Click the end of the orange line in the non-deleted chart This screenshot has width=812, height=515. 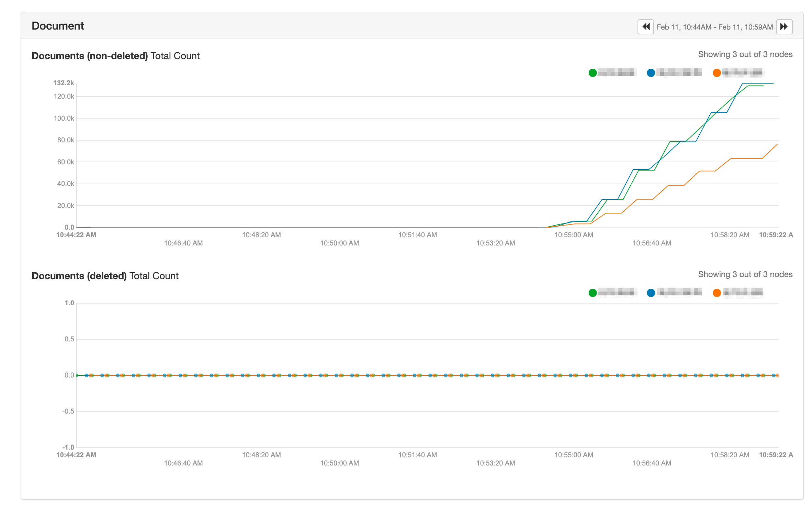pos(777,144)
